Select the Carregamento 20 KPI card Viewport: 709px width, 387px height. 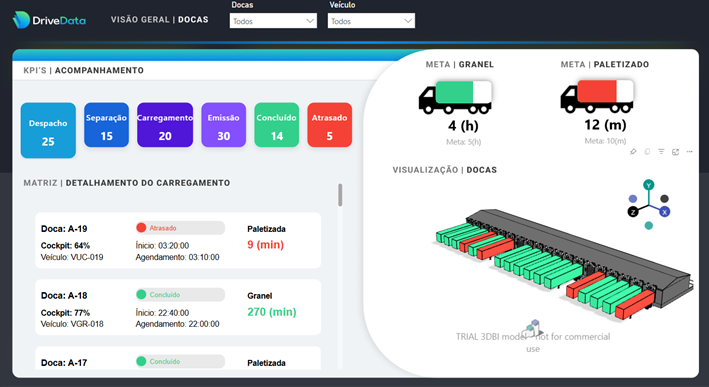165,125
